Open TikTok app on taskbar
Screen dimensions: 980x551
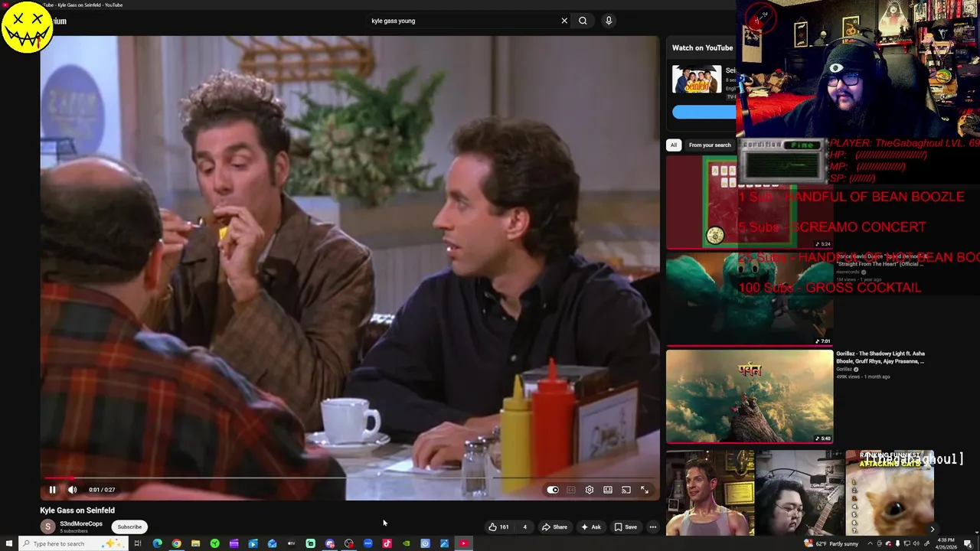(387, 543)
